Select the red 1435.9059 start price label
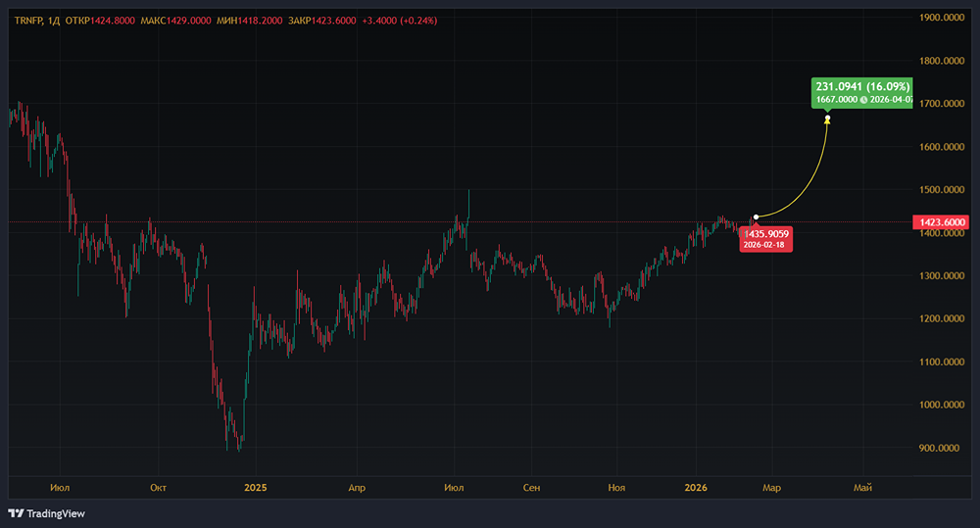The height and width of the screenshot is (528, 980). (x=765, y=239)
